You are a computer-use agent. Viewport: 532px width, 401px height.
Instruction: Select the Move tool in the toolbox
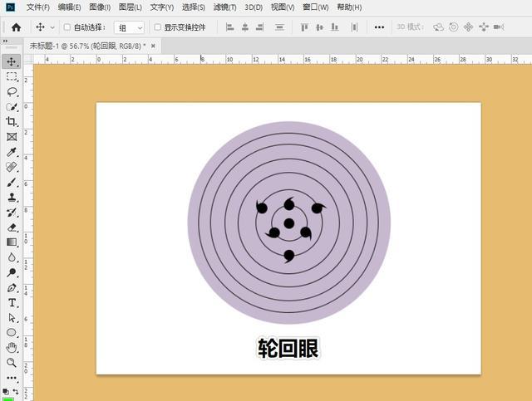[x=11, y=61]
